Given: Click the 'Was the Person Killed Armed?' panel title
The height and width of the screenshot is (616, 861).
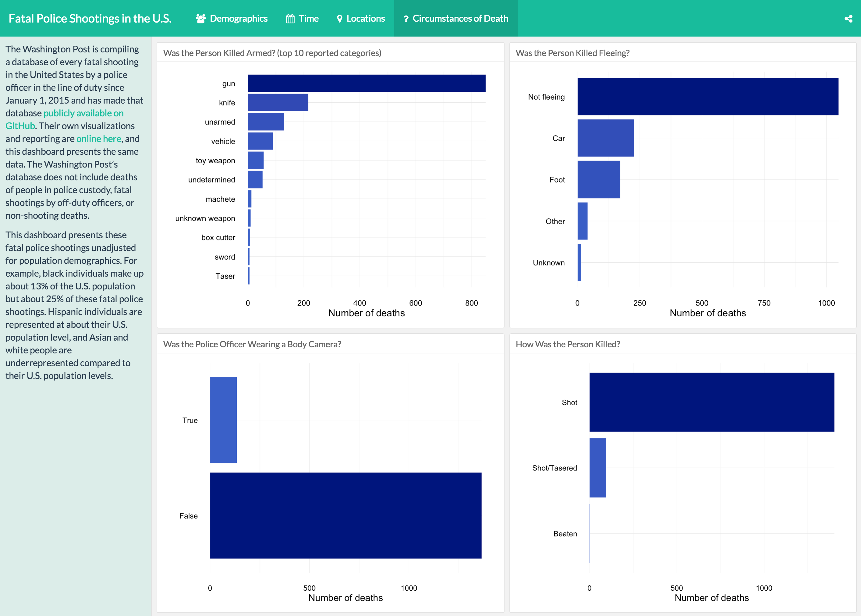Looking at the screenshot, I should [x=272, y=53].
